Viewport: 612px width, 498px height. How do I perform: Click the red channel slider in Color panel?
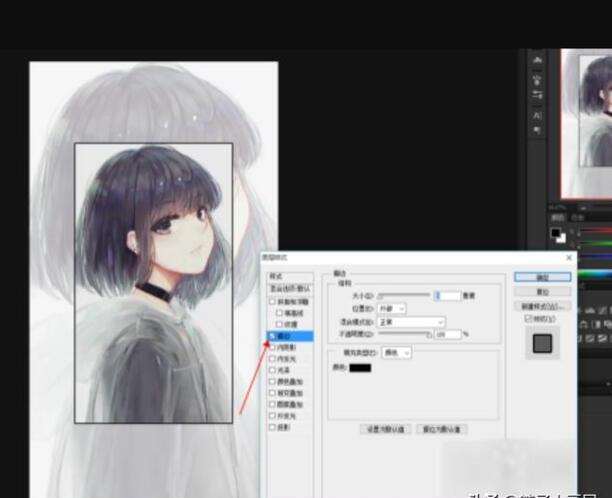pos(595,231)
